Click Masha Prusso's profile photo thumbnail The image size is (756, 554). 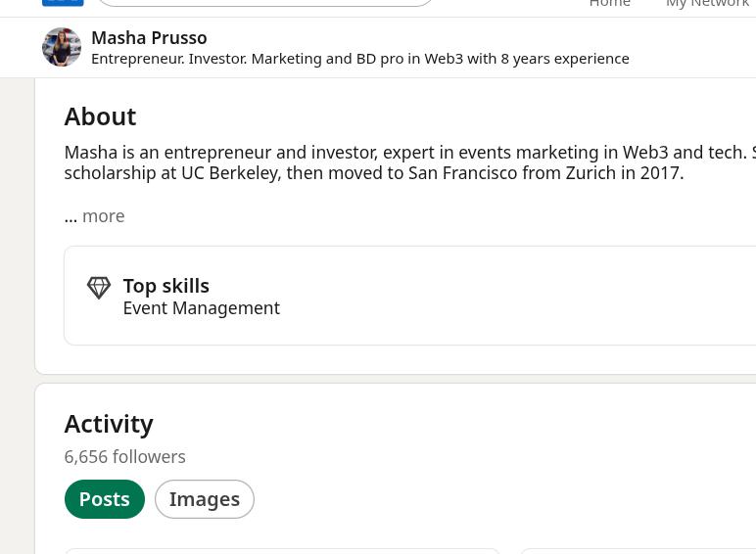62,47
